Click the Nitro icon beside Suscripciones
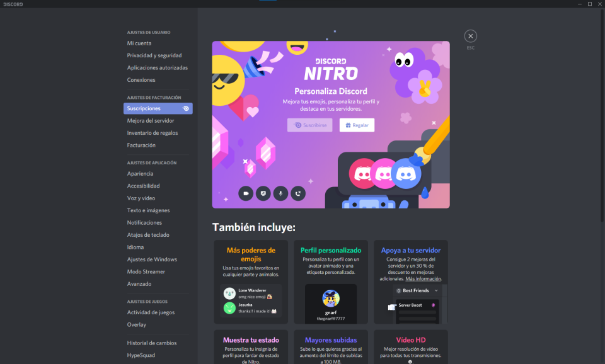 pyautogui.click(x=186, y=108)
